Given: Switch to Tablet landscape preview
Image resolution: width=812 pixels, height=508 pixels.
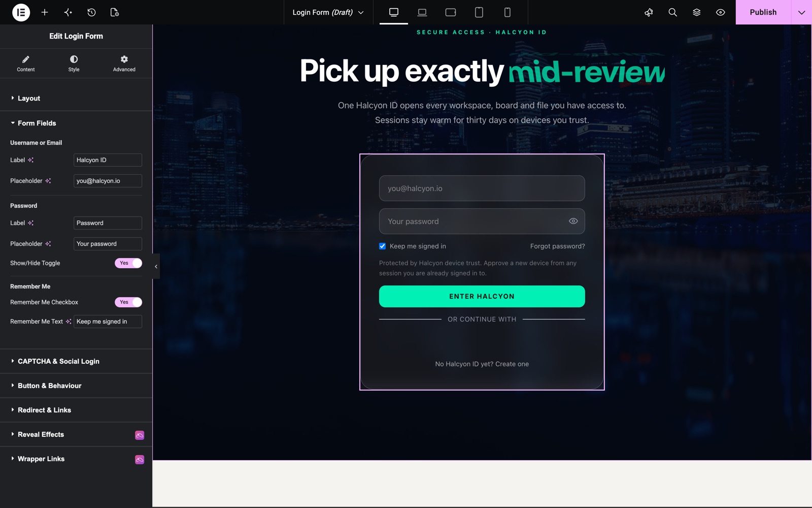Looking at the screenshot, I should [451, 12].
